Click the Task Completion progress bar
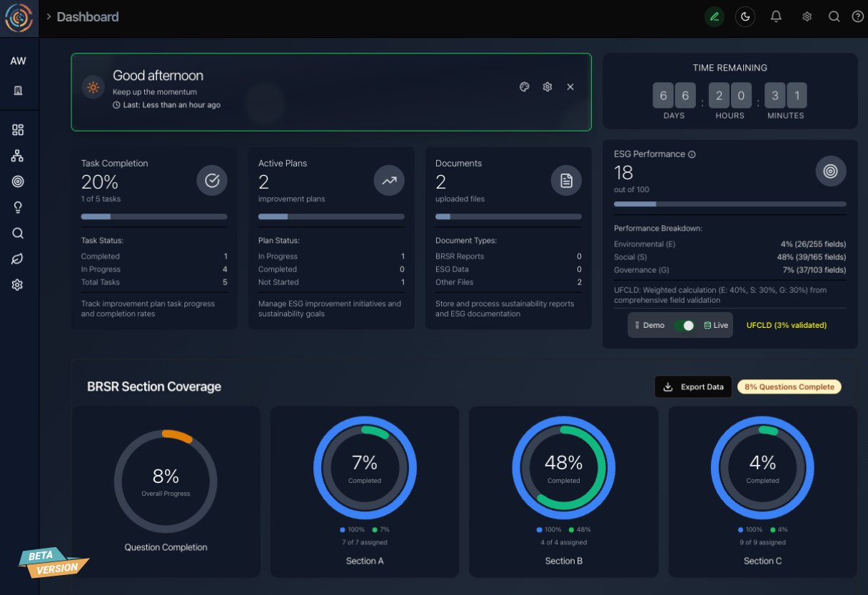 point(154,216)
